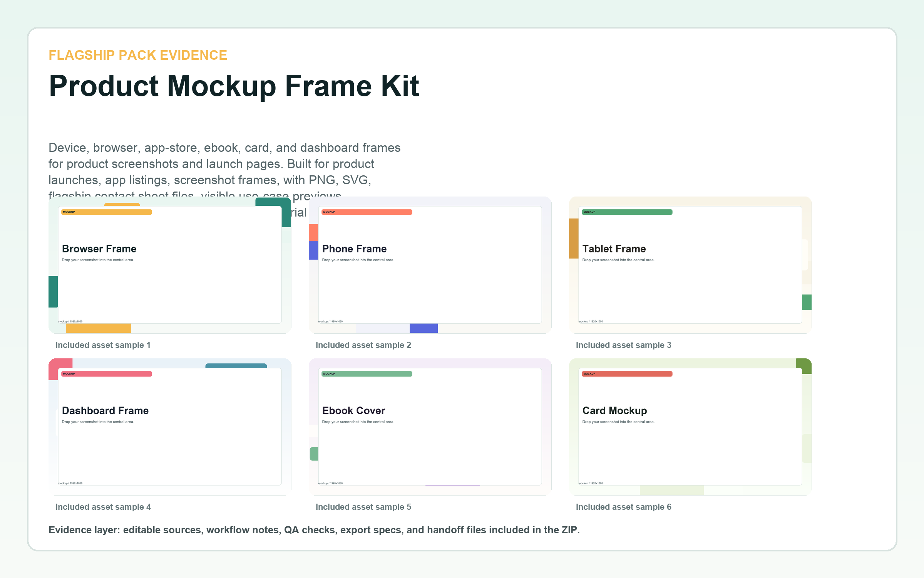Click 'mockup / 1920x1080' in the Ebook Cover card

[x=330, y=483]
